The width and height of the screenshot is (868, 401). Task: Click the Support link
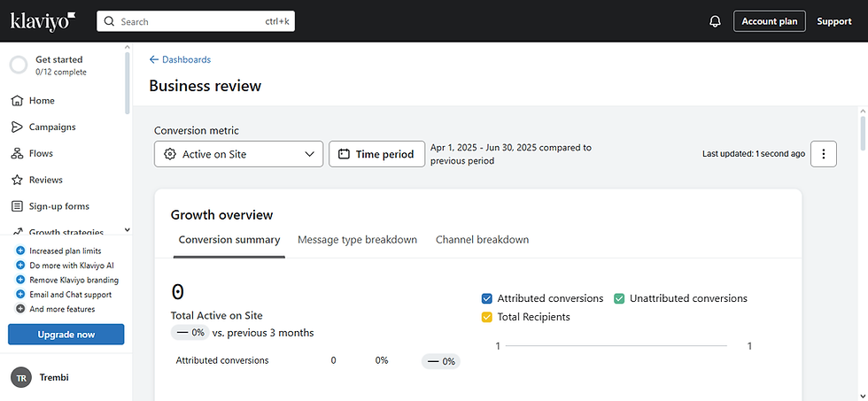tap(834, 21)
